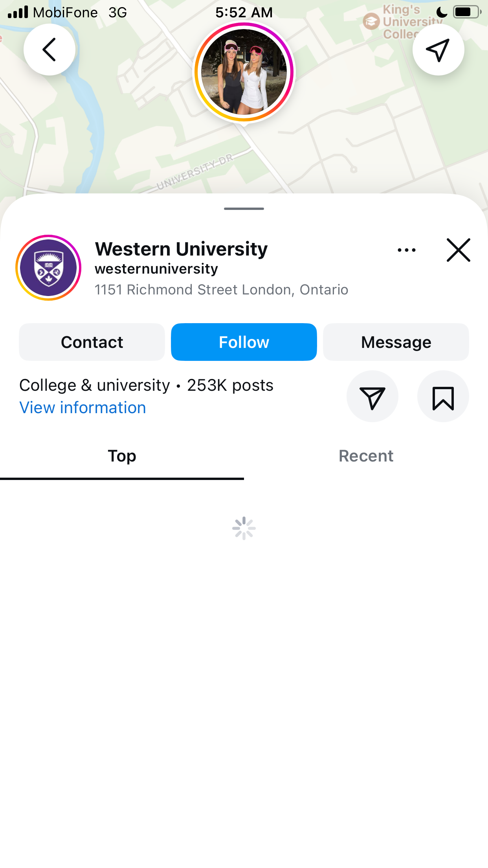This screenshot has width=488, height=868.
Task: Tap the back arrow on map
Action: pos(50,50)
